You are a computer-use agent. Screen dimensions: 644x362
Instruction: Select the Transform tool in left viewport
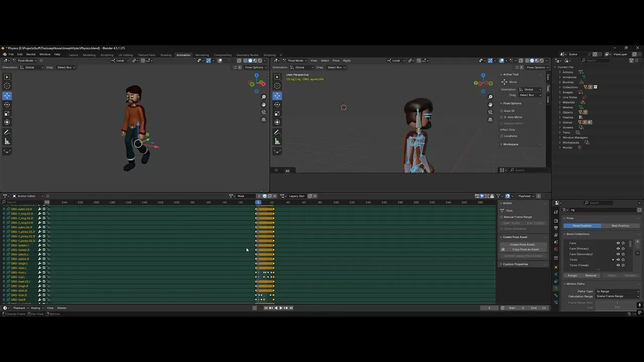[7, 122]
